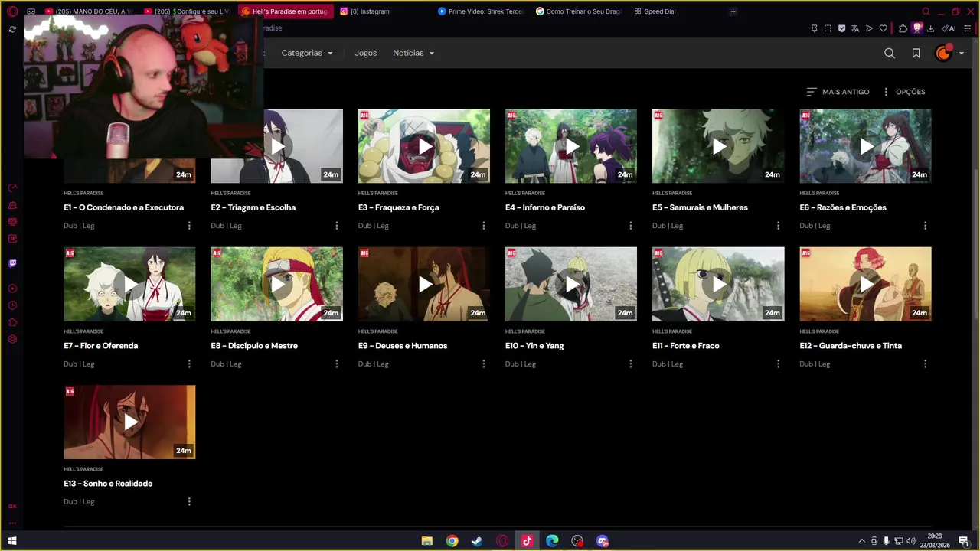Switch to Prime Video: Shrek Terceiro tab
The height and width of the screenshot is (551, 980).
[x=482, y=11]
